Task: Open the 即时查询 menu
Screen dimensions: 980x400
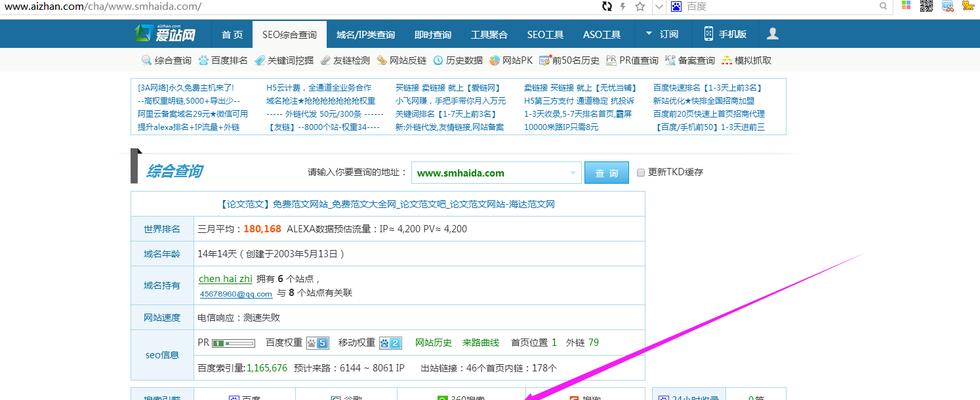Action: [432, 34]
